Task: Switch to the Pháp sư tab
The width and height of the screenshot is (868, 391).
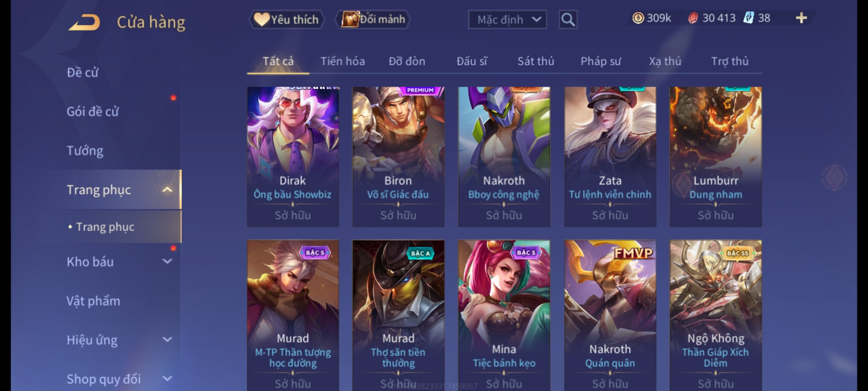Action: pyautogui.click(x=601, y=61)
